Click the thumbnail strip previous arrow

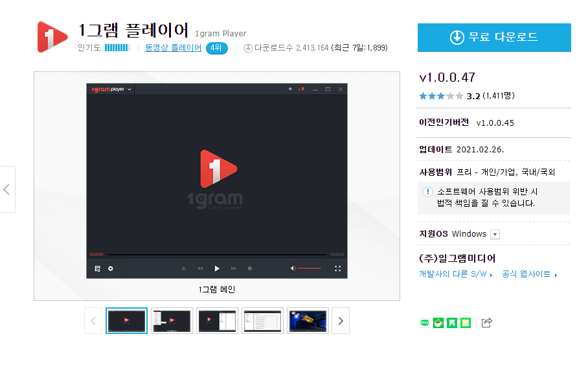click(93, 321)
